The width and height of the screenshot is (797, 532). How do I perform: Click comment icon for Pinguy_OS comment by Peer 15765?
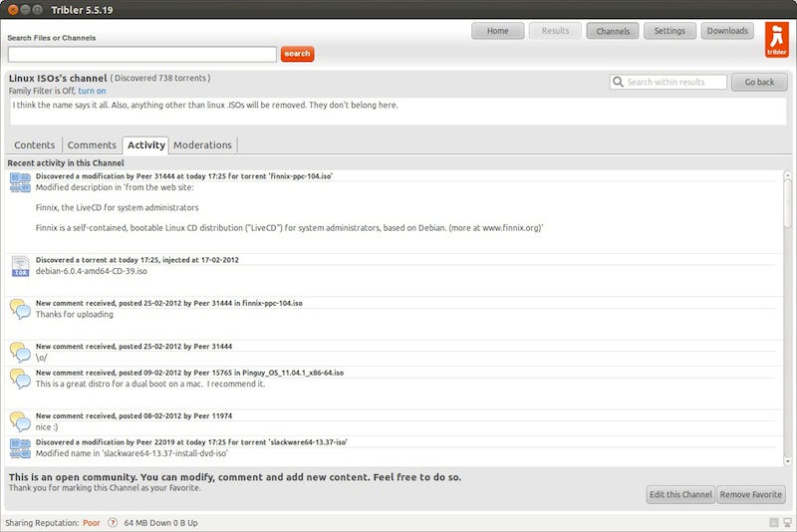click(x=20, y=379)
